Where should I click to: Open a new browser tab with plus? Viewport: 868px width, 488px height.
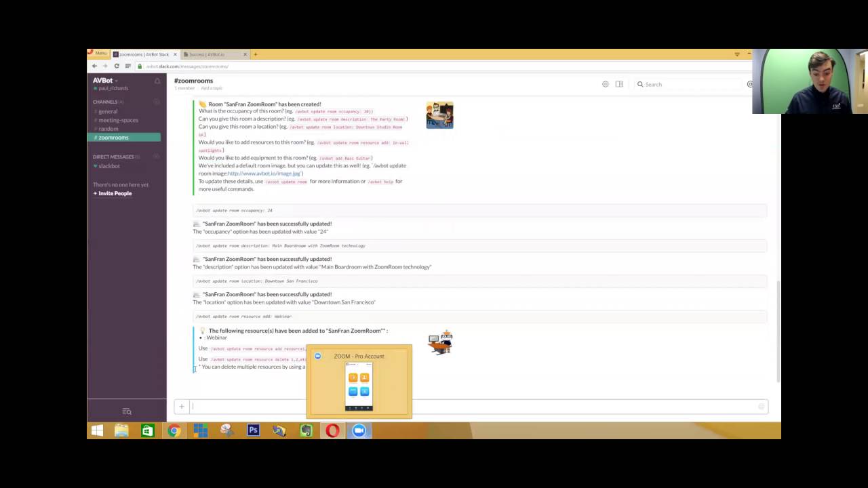point(255,54)
